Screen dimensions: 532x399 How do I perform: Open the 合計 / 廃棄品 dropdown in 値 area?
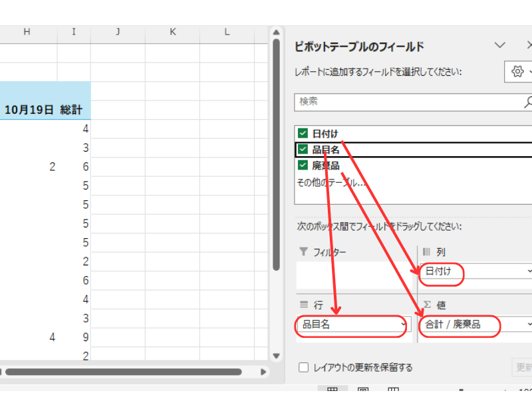[x=529, y=325]
